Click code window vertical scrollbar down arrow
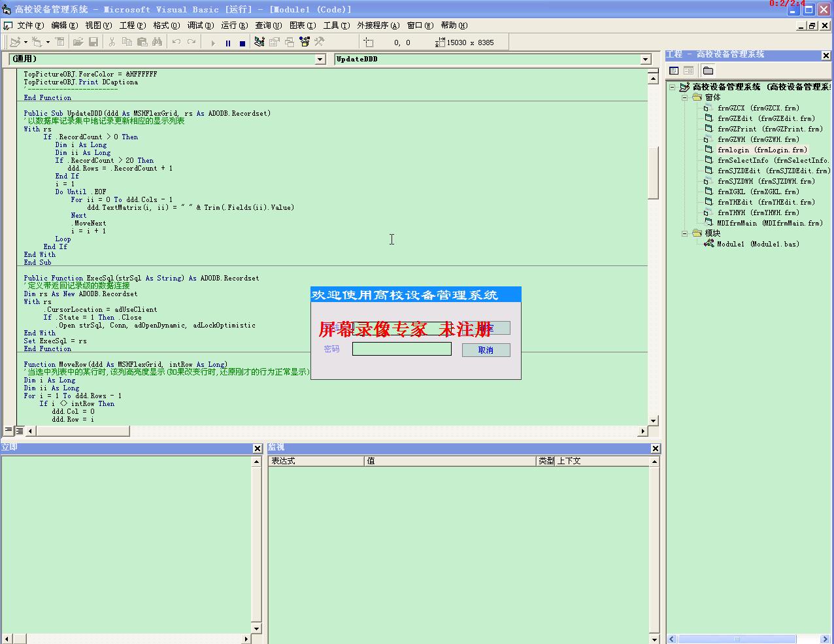 click(653, 420)
